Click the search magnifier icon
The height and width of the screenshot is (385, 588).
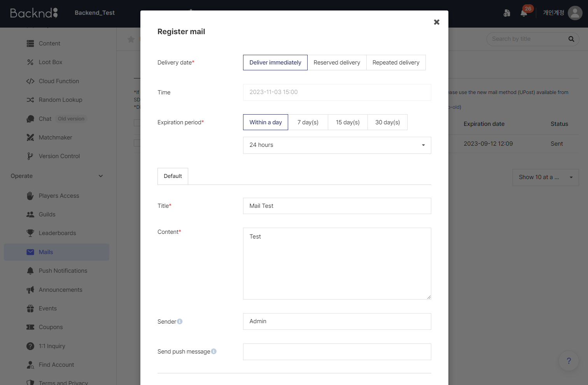point(571,39)
